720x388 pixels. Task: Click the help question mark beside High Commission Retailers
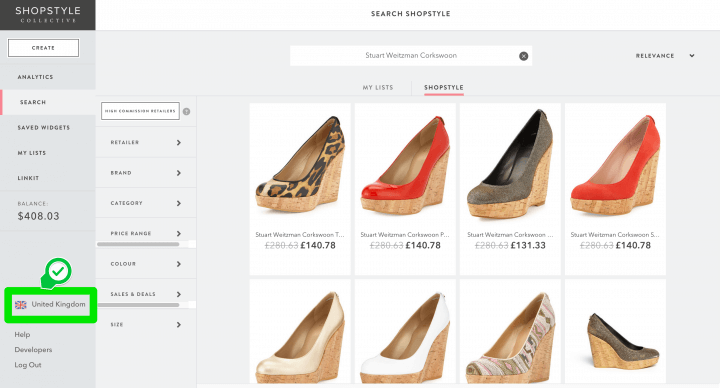click(x=186, y=112)
